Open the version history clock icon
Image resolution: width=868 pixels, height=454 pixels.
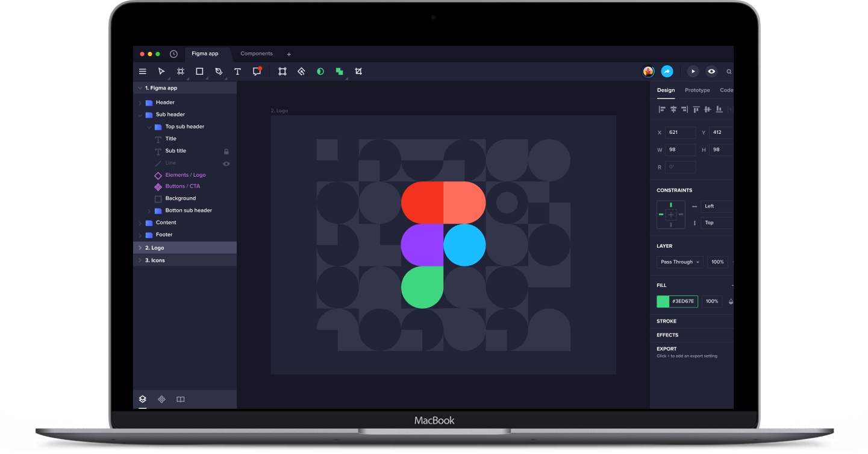[x=173, y=54]
